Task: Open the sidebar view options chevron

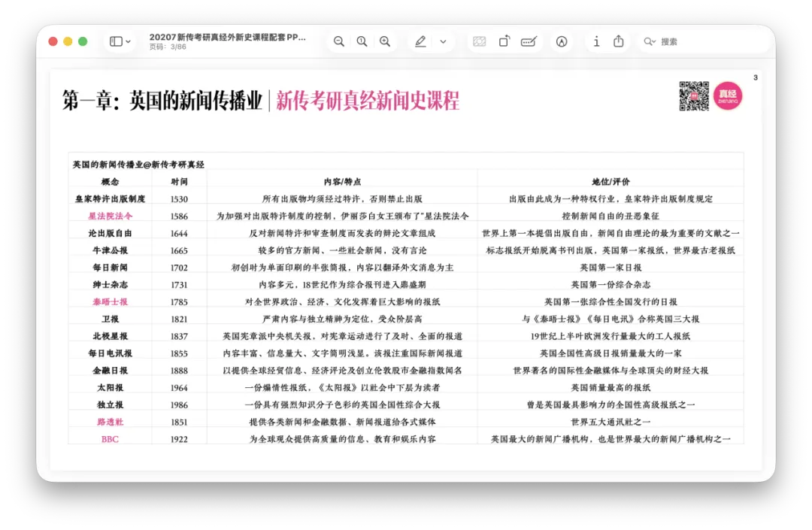Action: pos(129,41)
